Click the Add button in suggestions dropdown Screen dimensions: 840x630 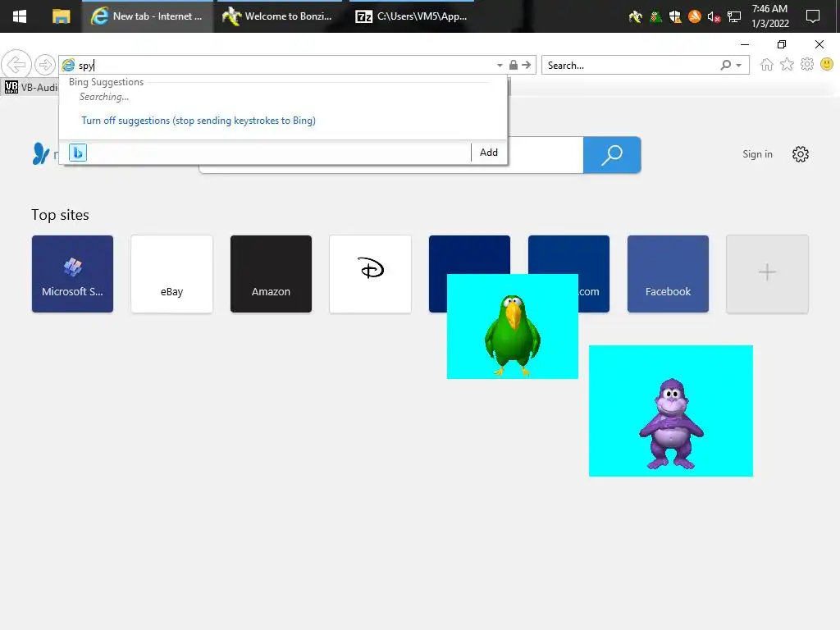(489, 153)
